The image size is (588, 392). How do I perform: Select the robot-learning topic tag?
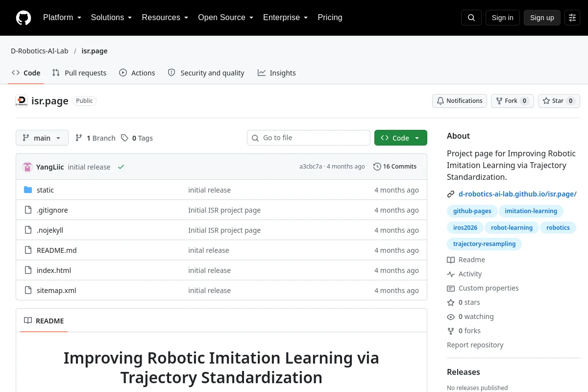click(512, 228)
